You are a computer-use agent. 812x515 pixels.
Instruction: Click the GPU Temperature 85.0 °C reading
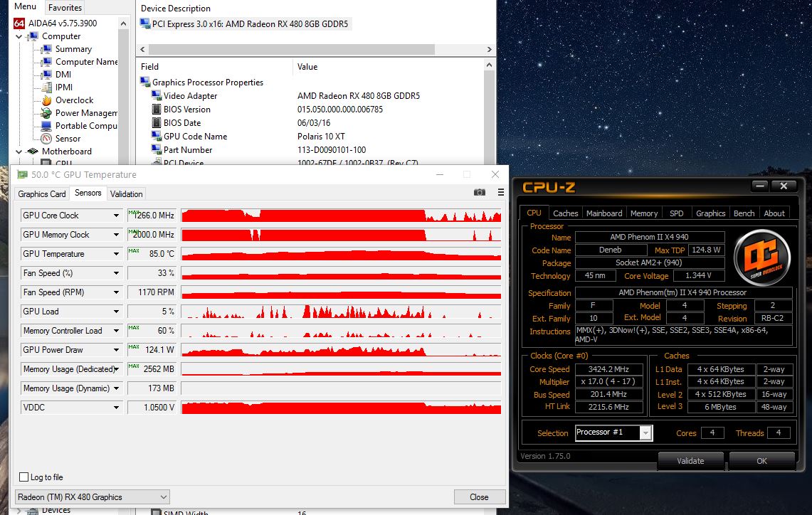pos(152,254)
